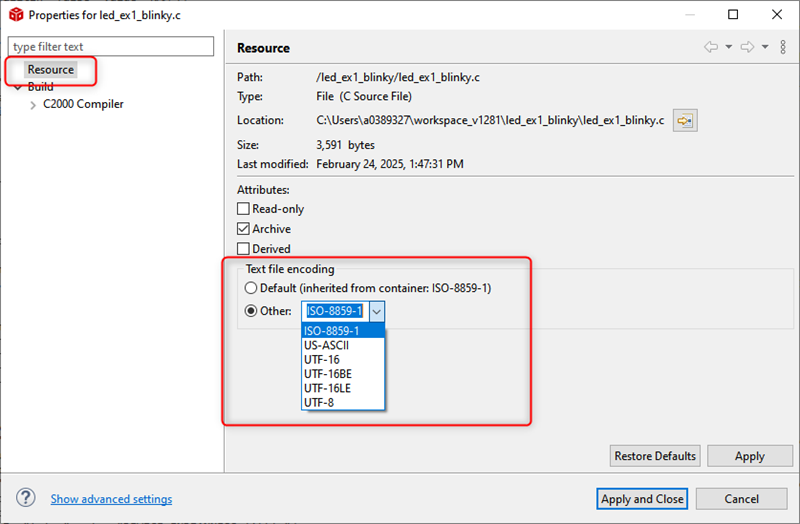Screen dimensions: 800x524
Task: Click the red cube app icon in the title bar
Action: (x=16, y=14)
